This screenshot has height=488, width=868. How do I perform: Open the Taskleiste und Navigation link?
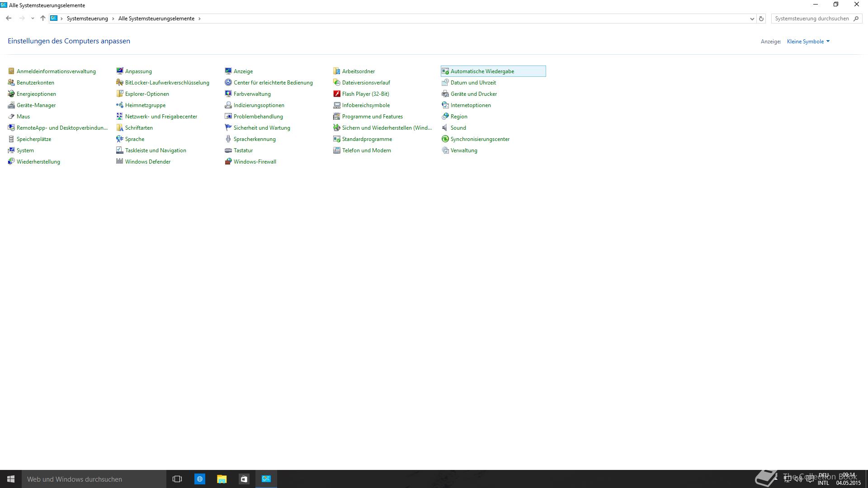[x=156, y=150]
